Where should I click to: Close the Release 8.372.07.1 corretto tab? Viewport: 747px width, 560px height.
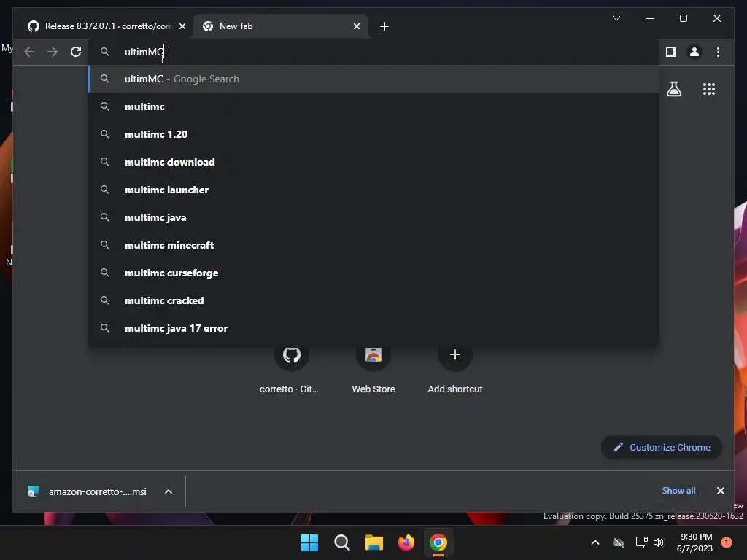pyautogui.click(x=182, y=26)
